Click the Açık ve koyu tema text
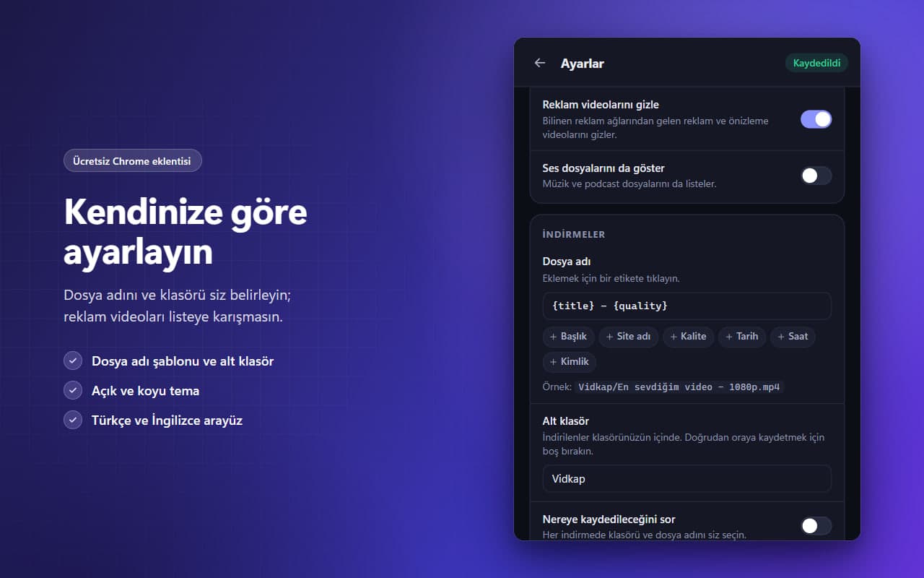 pos(145,391)
